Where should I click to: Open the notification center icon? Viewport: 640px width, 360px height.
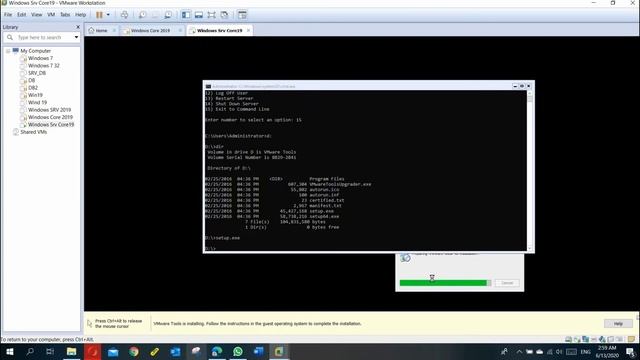631,351
